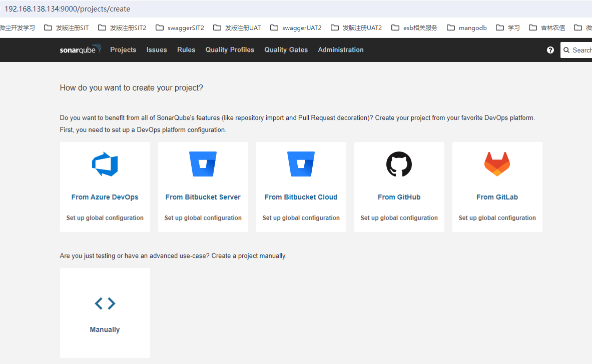The height and width of the screenshot is (364, 592).
Task: Set up global configuration for GitHub
Action: (399, 218)
